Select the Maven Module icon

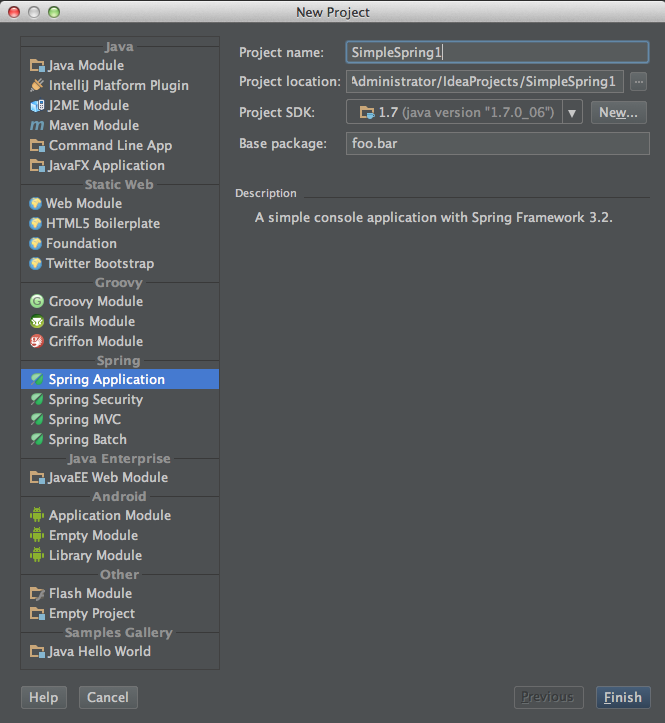tap(37, 125)
